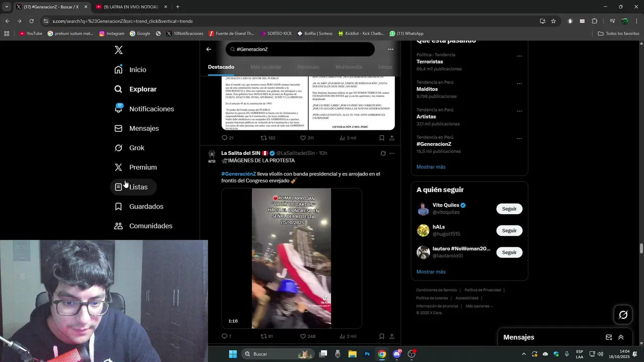Viewport: 644px width, 362px height.
Task: Play the violin protest video
Action: [x=291, y=258]
